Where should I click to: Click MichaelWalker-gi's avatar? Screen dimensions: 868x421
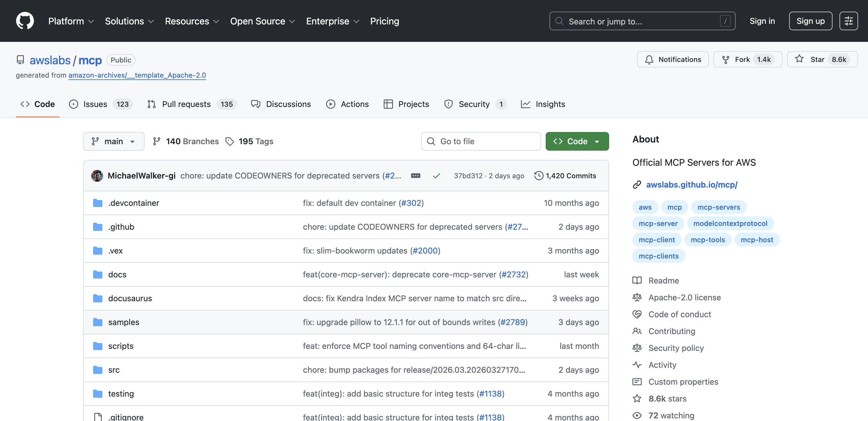[x=97, y=176]
